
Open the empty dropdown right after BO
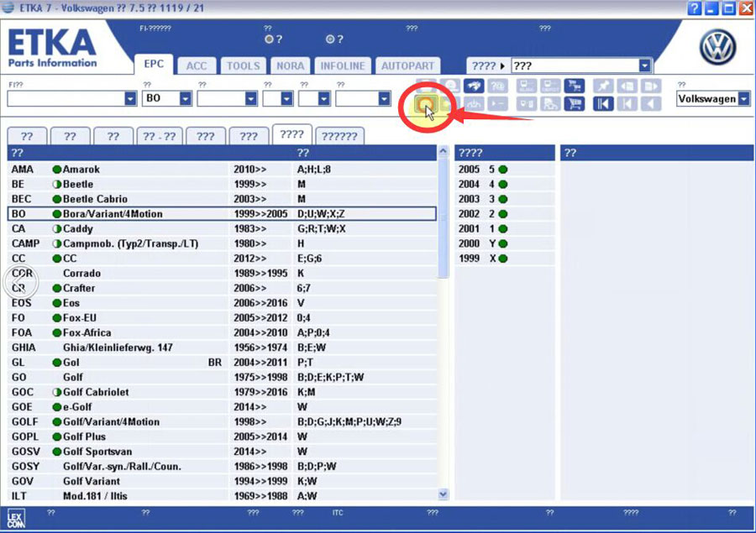tap(250, 98)
